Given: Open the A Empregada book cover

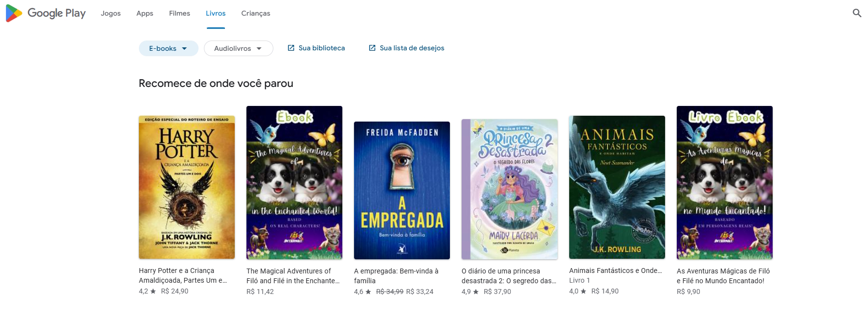Looking at the screenshot, I should pos(402,190).
